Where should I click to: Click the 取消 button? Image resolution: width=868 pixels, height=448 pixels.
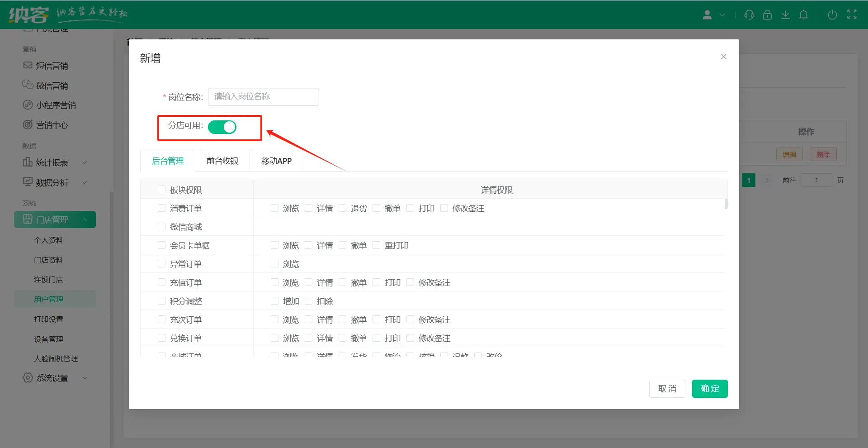(x=667, y=389)
